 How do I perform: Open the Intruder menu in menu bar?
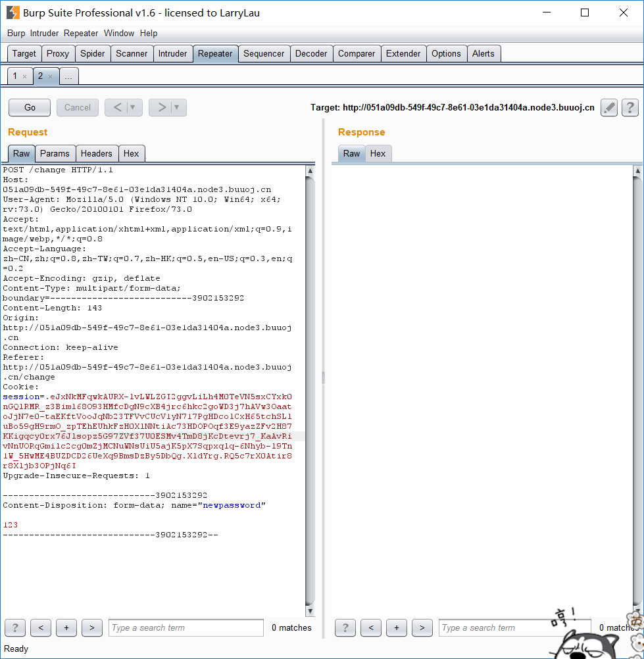[44, 33]
